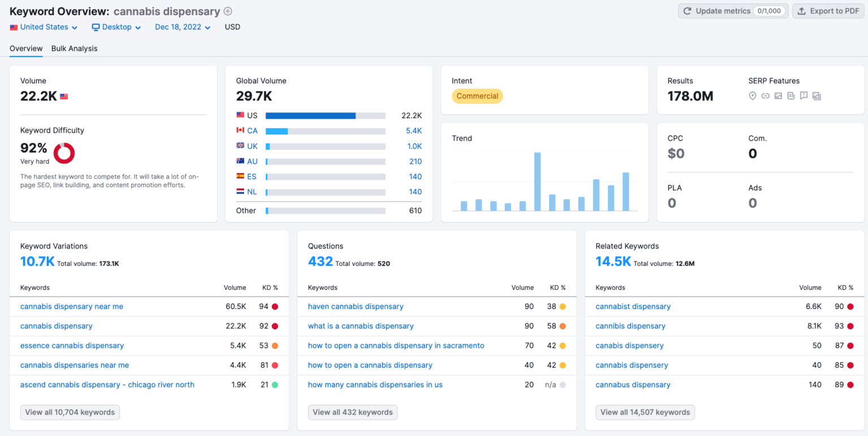Click the Spain flag in Global Volume list
The image size is (868, 436).
point(240,176)
